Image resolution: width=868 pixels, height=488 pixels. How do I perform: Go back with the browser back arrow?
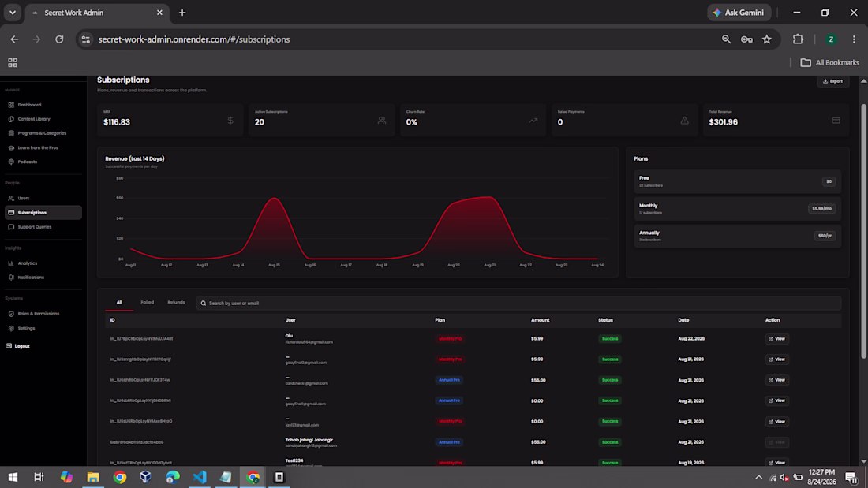tap(14, 39)
